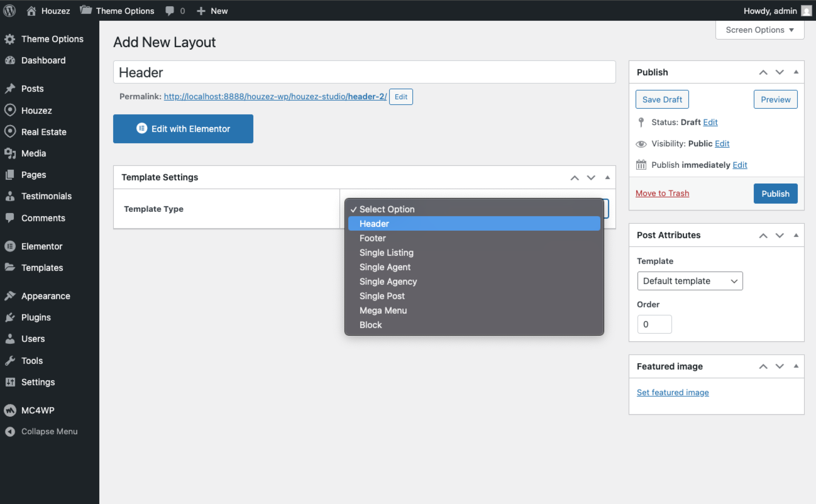
Task: Click the WordPress logo in the admin bar
Action: pos(9,11)
